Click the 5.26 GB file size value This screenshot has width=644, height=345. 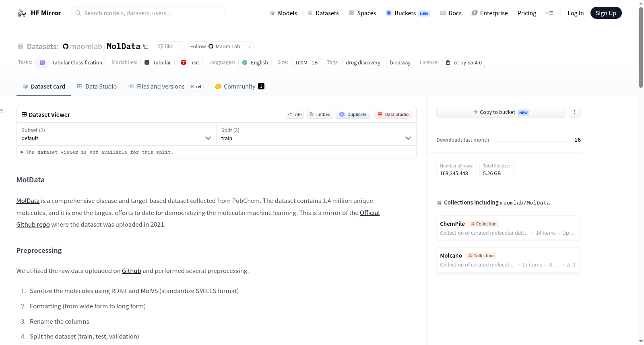tap(492, 173)
